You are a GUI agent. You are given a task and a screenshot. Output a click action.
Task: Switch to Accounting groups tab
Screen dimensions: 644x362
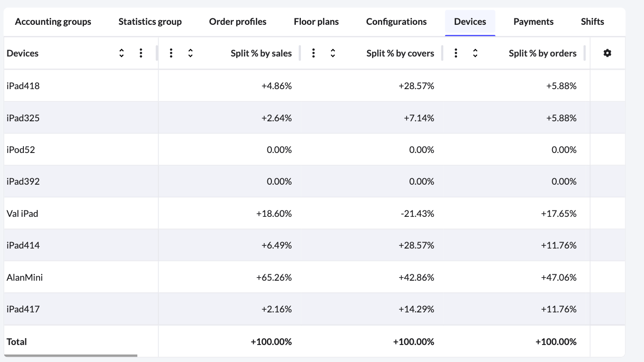[53, 22]
